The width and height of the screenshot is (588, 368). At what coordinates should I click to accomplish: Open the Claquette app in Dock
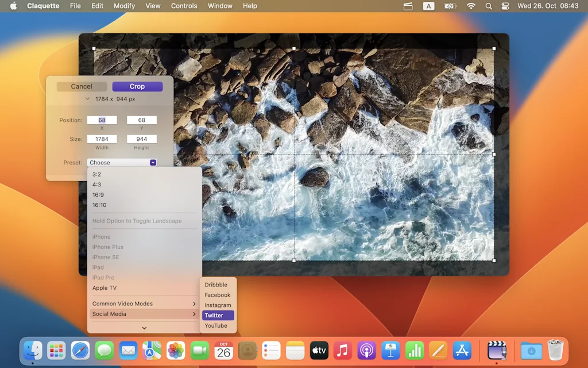[x=497, y=350]
